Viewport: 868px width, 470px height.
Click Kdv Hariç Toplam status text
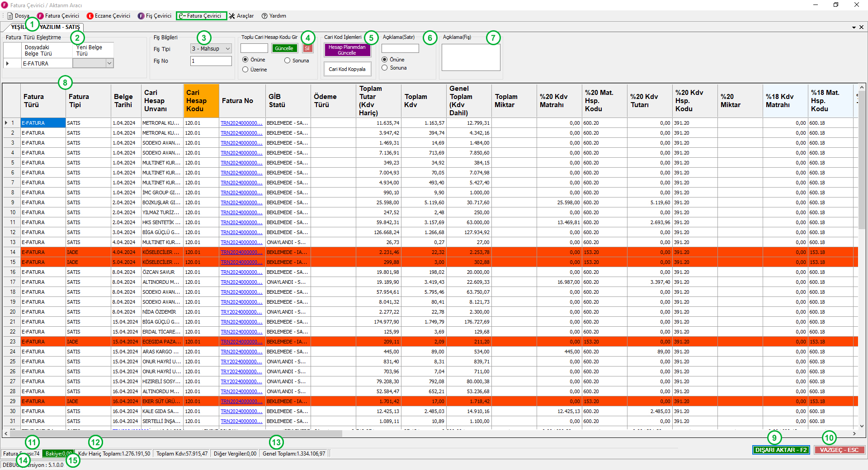114,454
